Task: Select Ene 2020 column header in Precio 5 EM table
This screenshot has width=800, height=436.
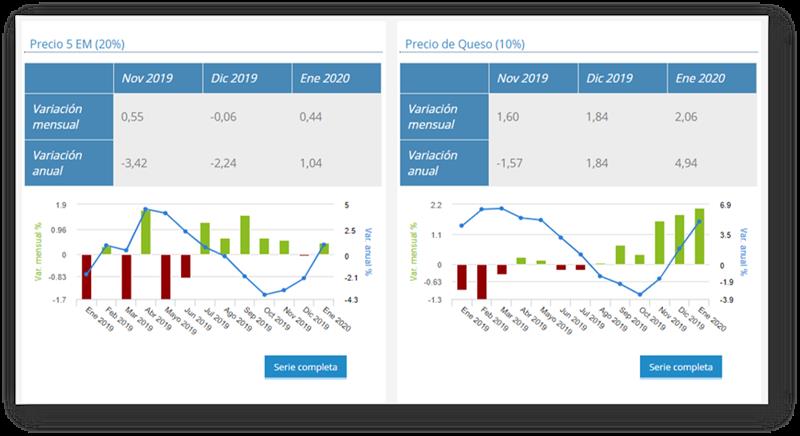Action: (325, 78)
